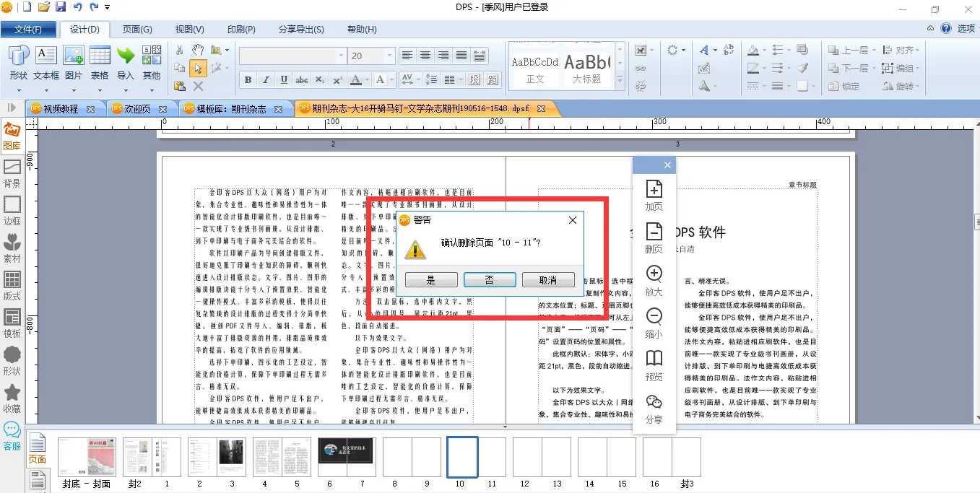The width and height of the screenshot is (980, 493).
Task: Insert a text box with 文本框 tool
Action: [46, 63]
